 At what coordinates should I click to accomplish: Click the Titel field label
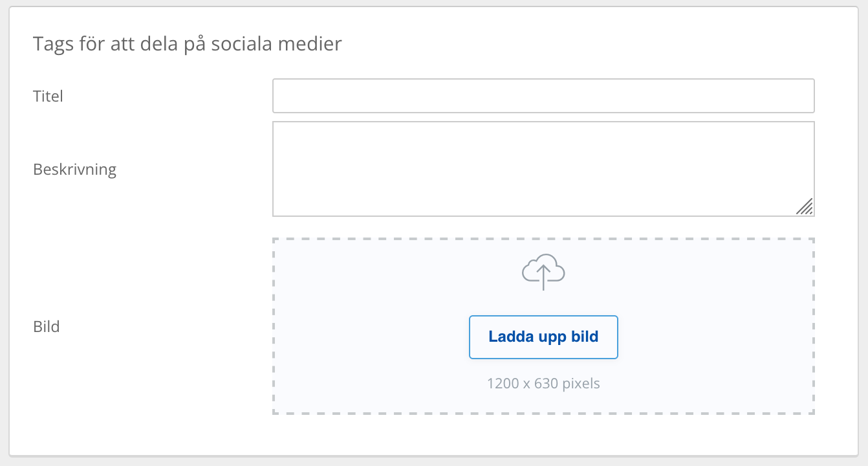coord(48,96)
